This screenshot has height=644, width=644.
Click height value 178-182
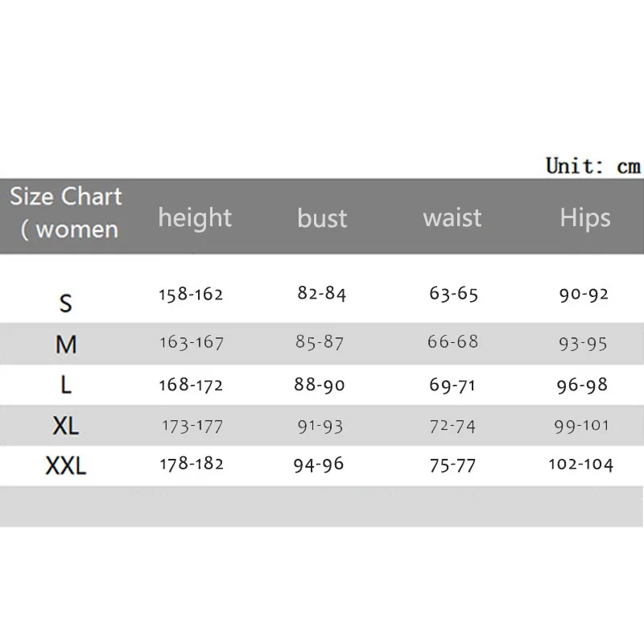pos(191,464)
